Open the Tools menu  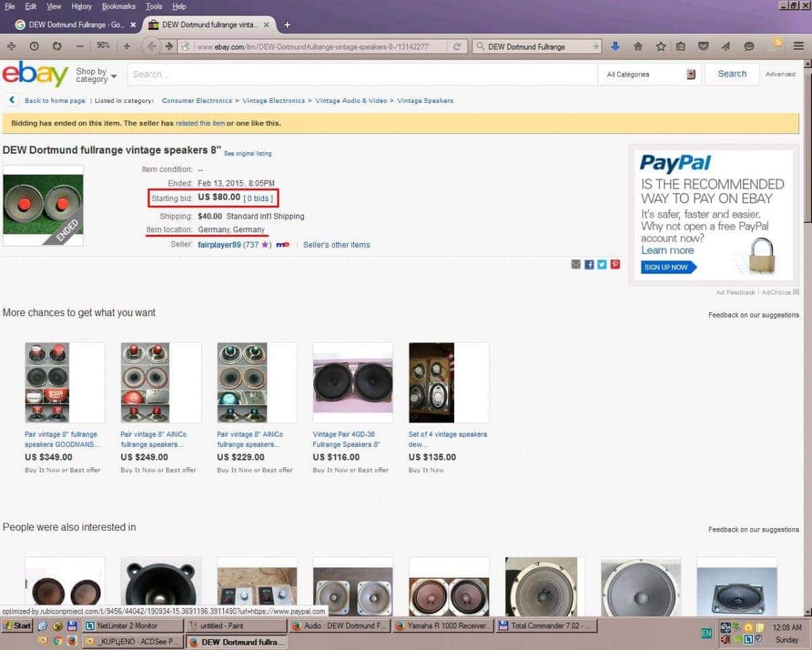point(154,6)
